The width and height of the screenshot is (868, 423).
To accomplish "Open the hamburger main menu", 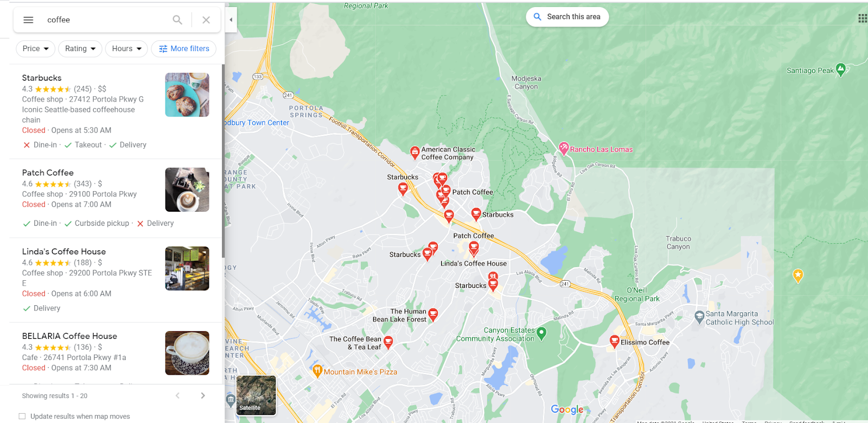I will coord(28,20).
